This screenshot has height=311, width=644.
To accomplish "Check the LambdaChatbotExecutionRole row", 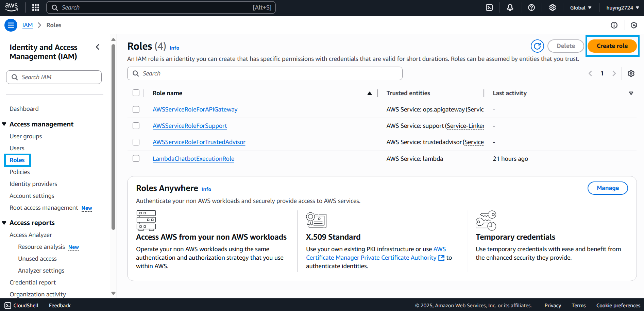I will (136, 158).
